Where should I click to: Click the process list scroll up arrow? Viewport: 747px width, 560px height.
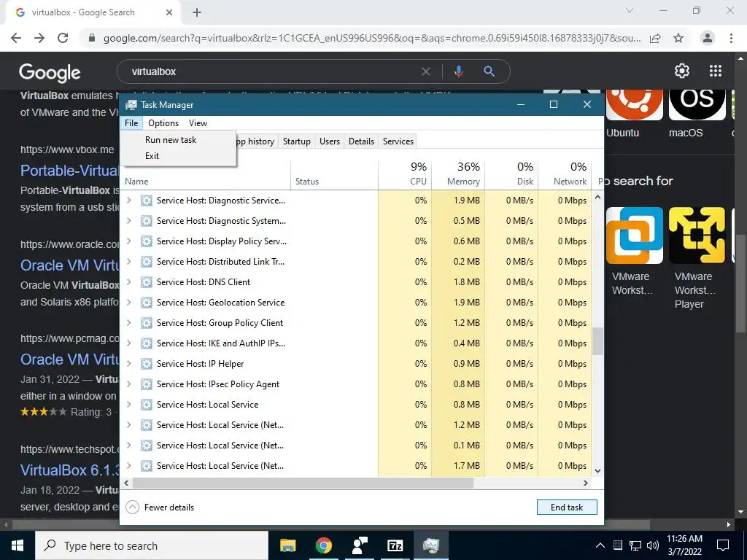click(x=598, y=197)
